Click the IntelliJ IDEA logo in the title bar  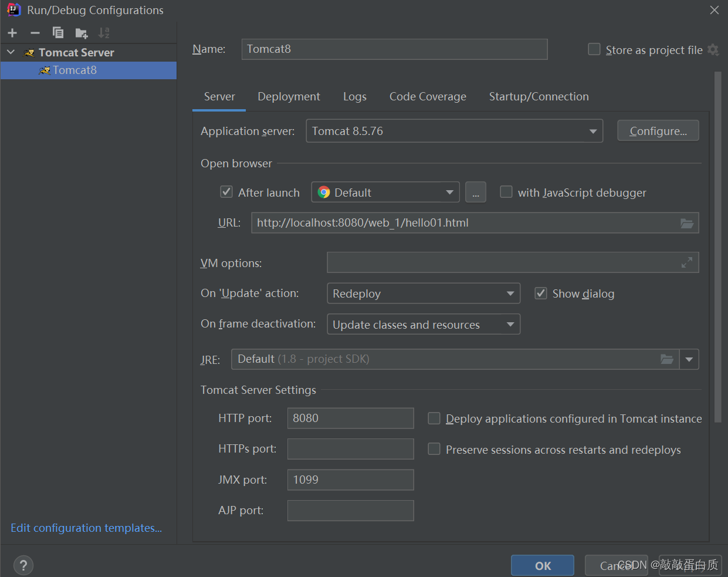tap(13, 9)
